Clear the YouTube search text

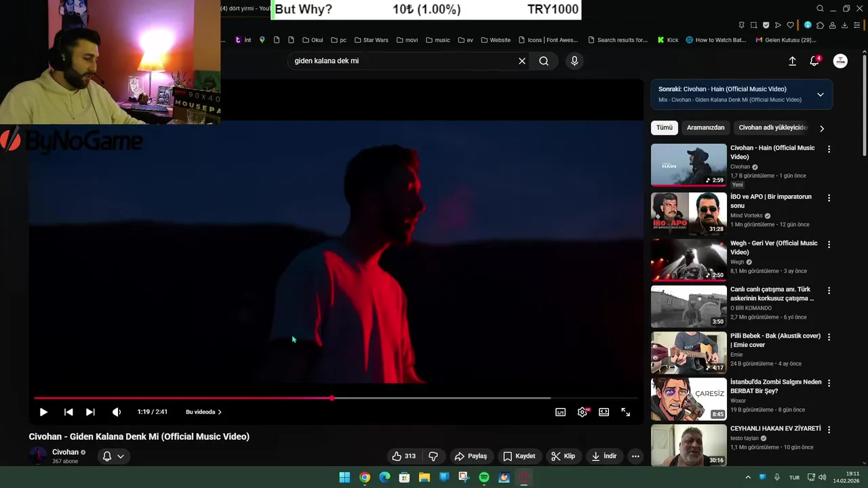(522, 61)
